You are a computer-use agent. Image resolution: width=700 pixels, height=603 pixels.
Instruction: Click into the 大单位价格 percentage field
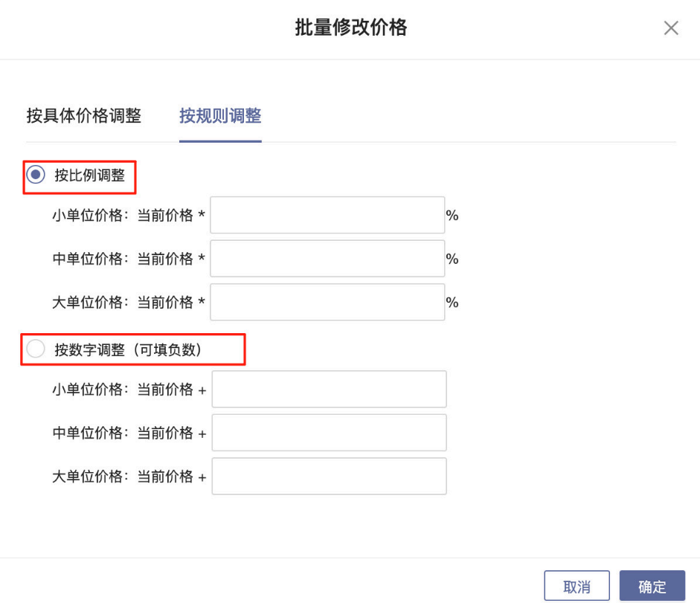(x=327, y=302)
